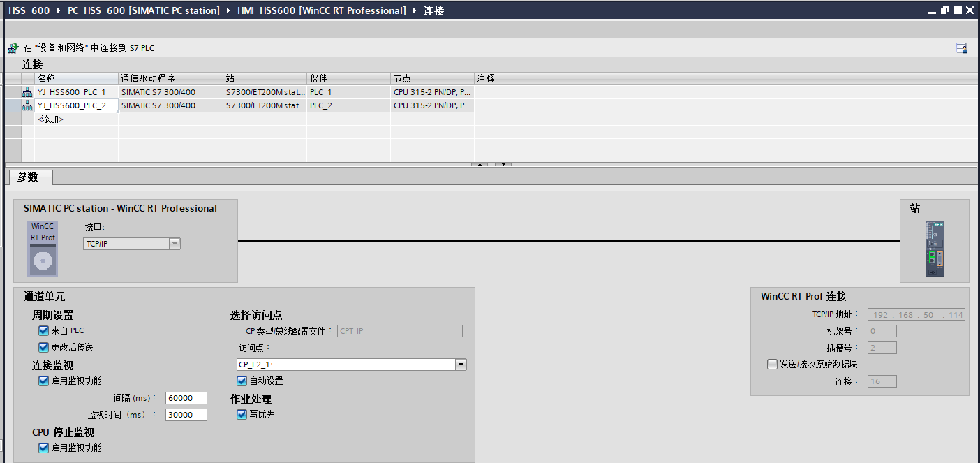
Task: Click the <添加> row to add connection
Action: click(50, 119)
